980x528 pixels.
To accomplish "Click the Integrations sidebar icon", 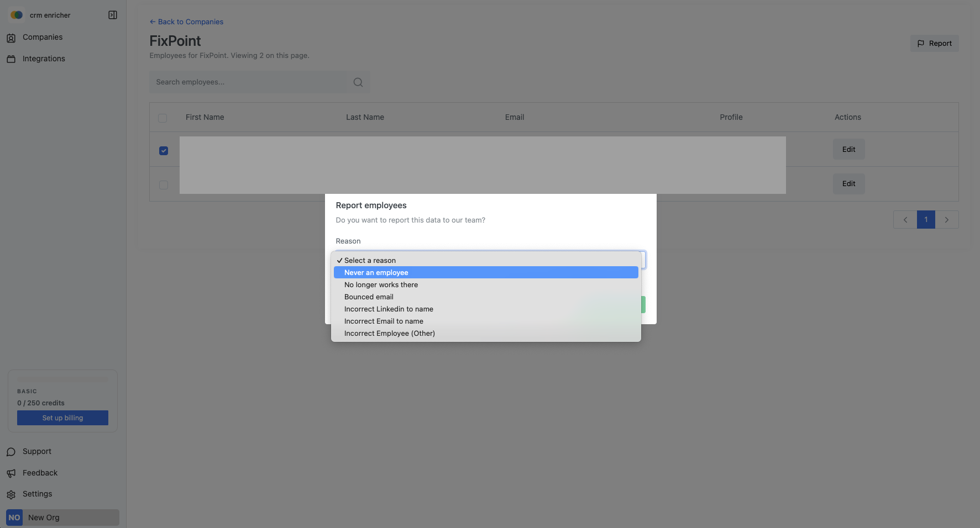I will 11,59.
